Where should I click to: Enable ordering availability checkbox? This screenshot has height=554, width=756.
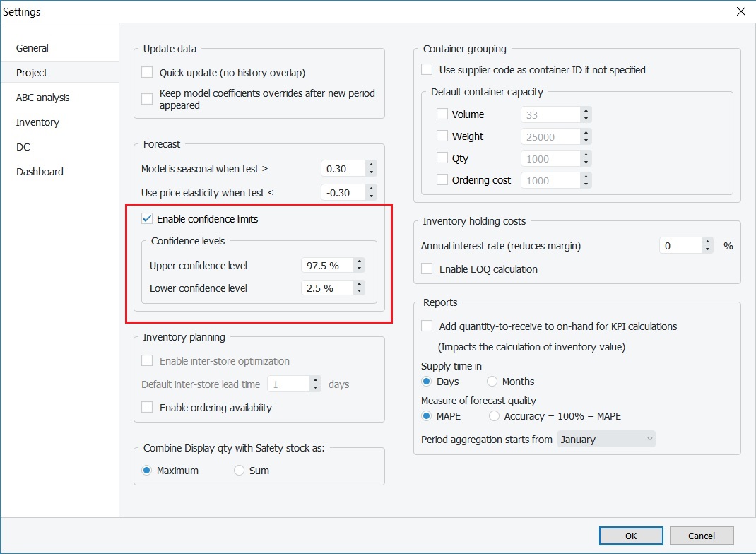148,407
